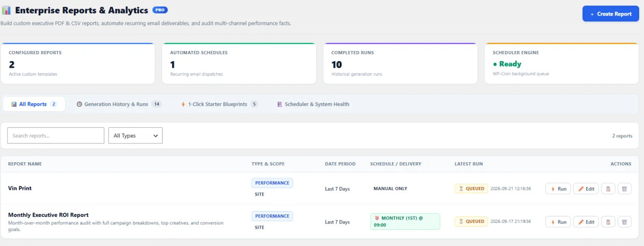
Task: Open the 1-Click Starter Blueprints tab
Action: point(219,104)
